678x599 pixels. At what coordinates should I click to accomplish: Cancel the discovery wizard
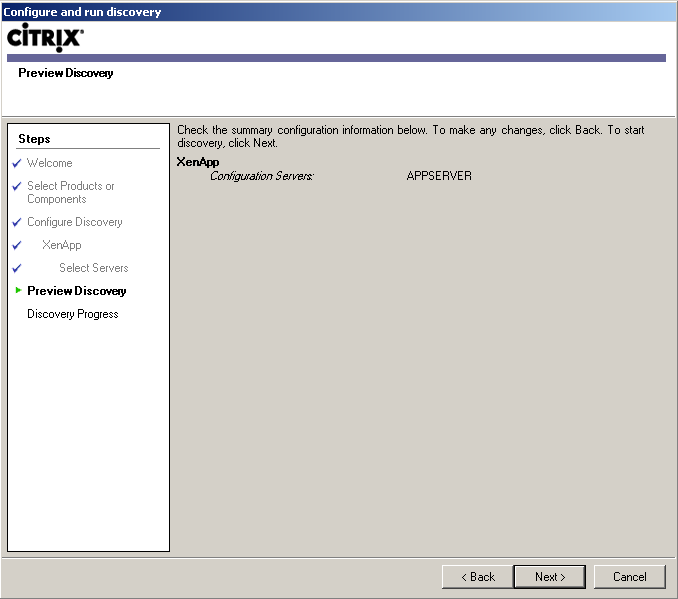click(x=630, y=577)
